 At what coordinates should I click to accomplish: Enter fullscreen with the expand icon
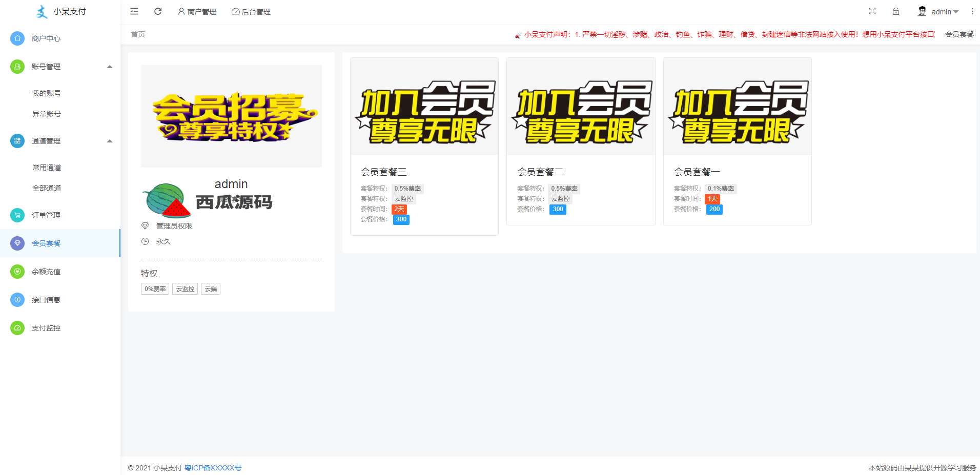[x=872, y=11]
